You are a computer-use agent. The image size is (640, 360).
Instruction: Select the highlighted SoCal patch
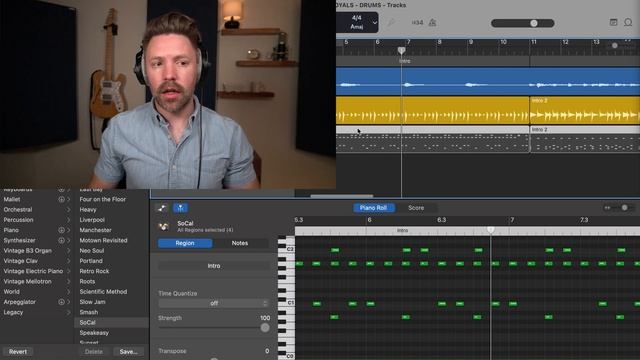[111, 322]
